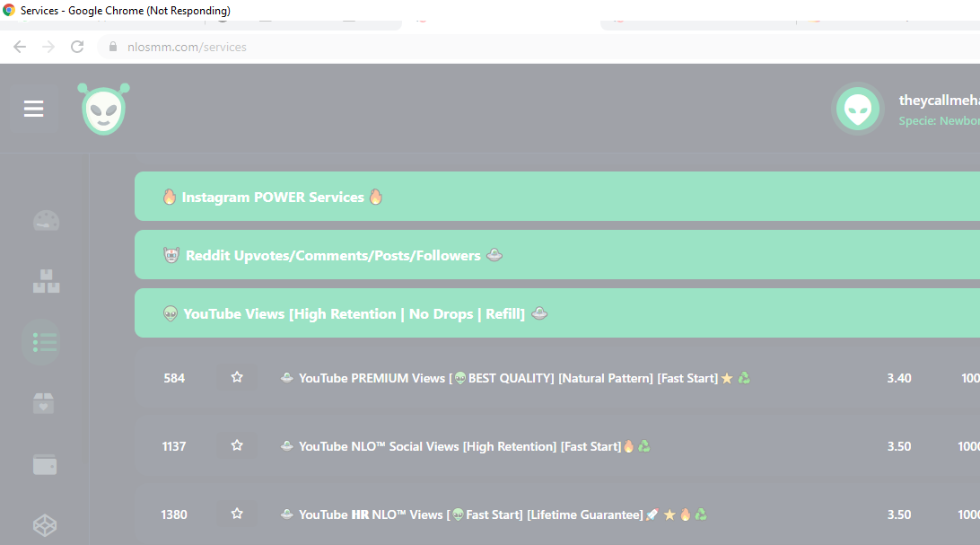The height and width of the screenshot is (545, 980).
Task: Click the Chrome icon in title bar
Action: click(x=9, y=10)
